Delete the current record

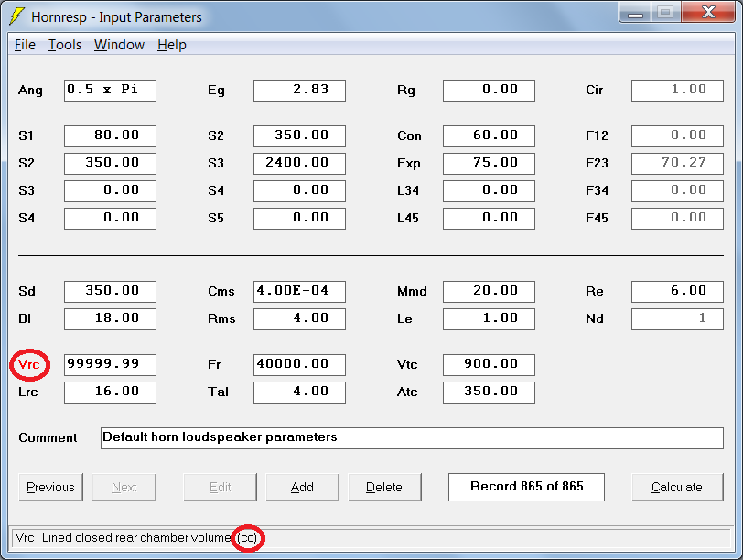[384, 487]
